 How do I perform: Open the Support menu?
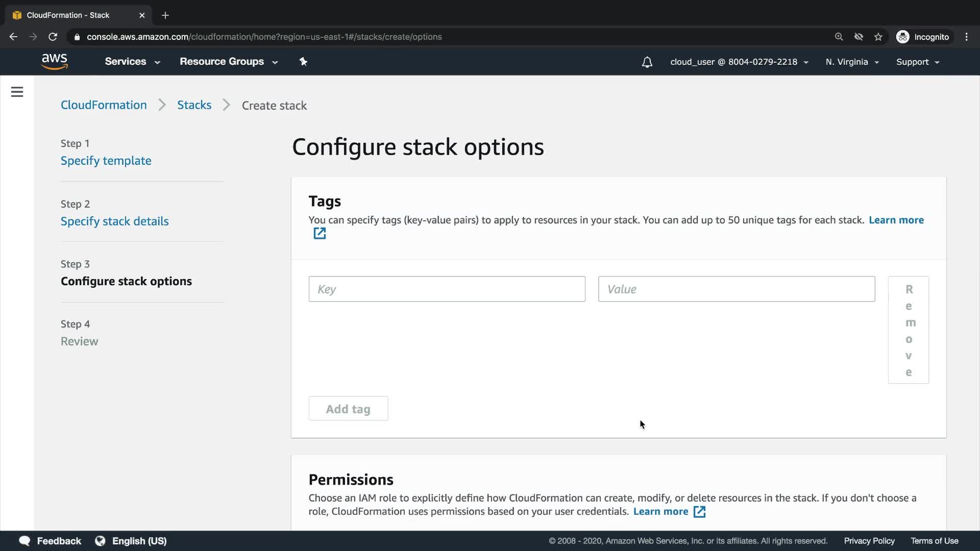(917, 62)
